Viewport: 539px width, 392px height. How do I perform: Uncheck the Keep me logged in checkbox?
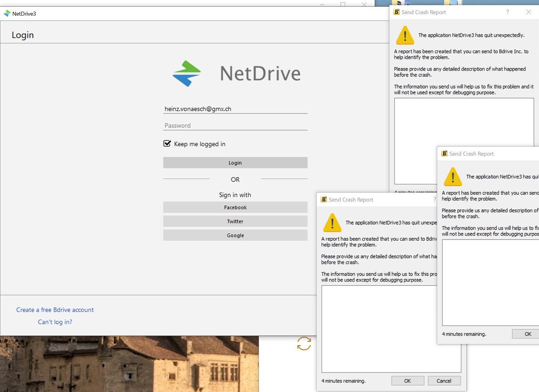(167, 143)
